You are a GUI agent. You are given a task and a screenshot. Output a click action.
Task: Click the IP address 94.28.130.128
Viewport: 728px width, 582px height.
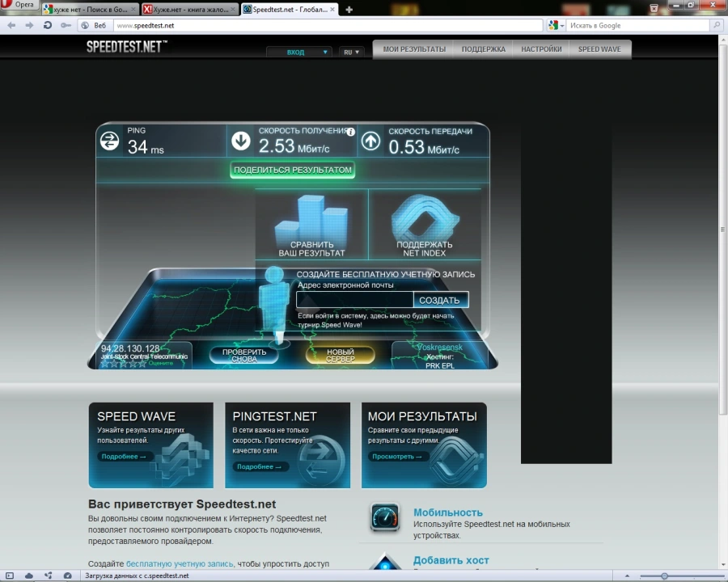pyautogui.click(x=130, y=348)
